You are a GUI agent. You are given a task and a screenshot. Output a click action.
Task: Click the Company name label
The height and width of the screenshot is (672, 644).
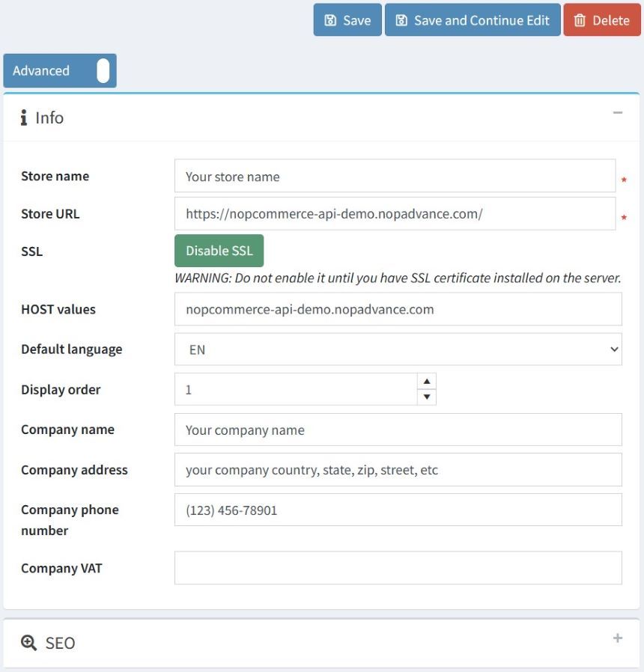[67, 430]
